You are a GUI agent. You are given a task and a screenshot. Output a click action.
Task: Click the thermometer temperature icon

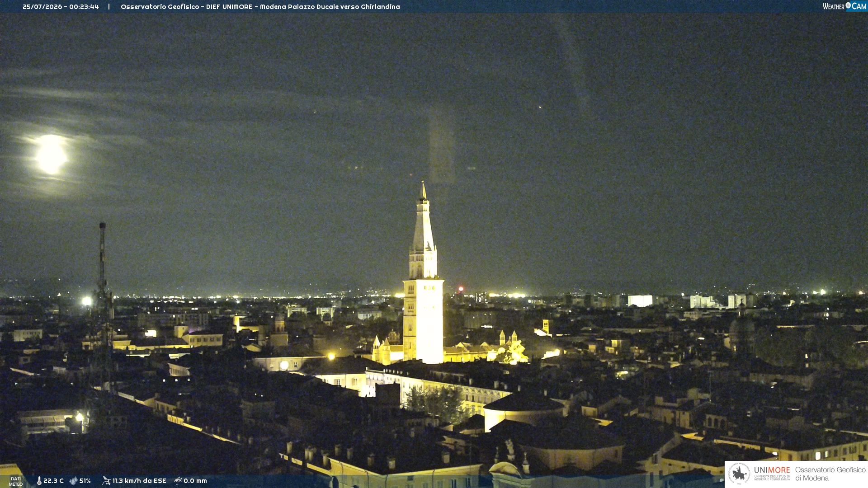click(39, 481)
